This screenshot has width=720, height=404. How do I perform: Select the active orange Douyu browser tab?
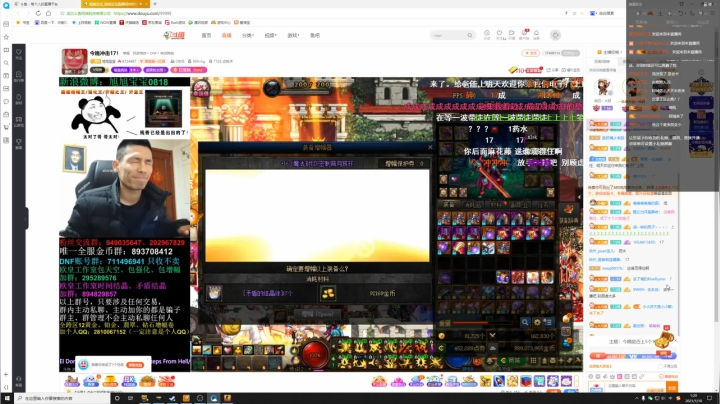pos(115,4)
